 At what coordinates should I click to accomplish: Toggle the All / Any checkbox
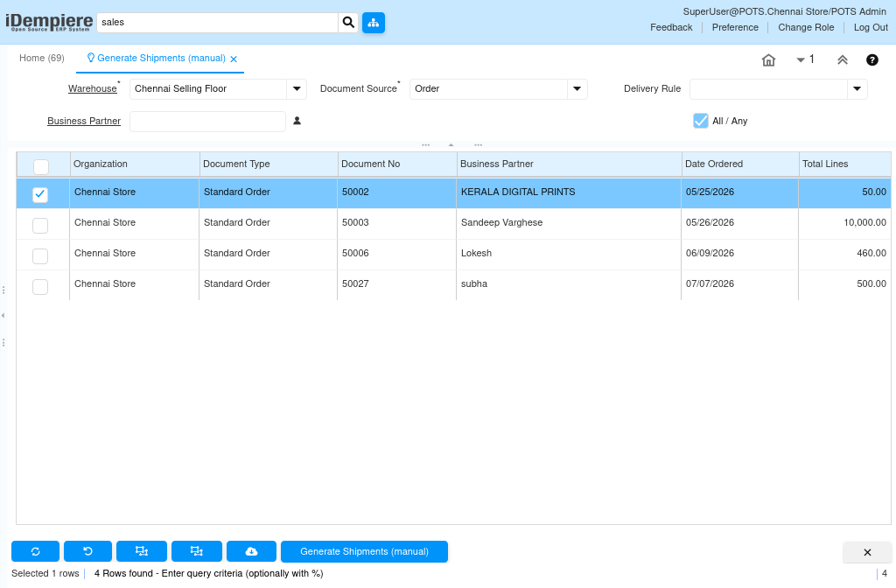coord(701,121)
